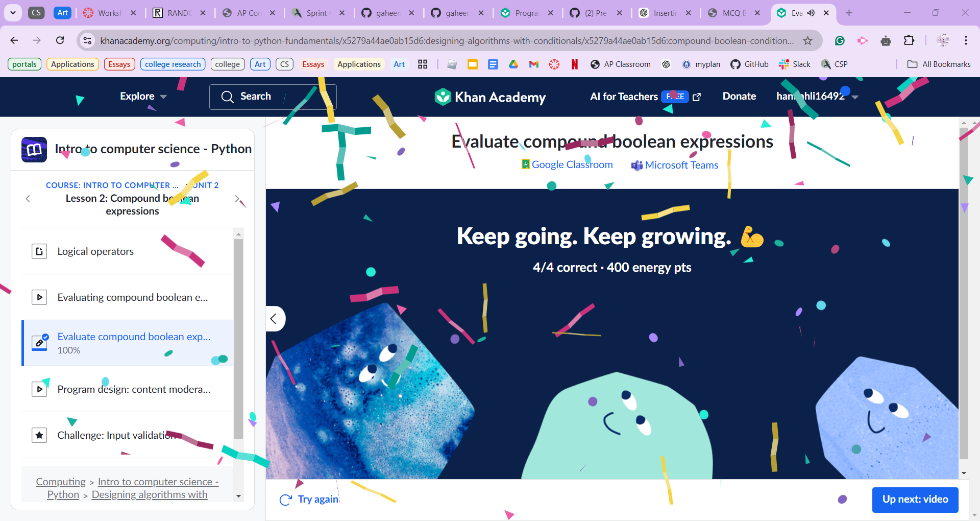Open the Logical operators lesson item
This screenshot has height=521, width=980.
click(x=128, y=251)
